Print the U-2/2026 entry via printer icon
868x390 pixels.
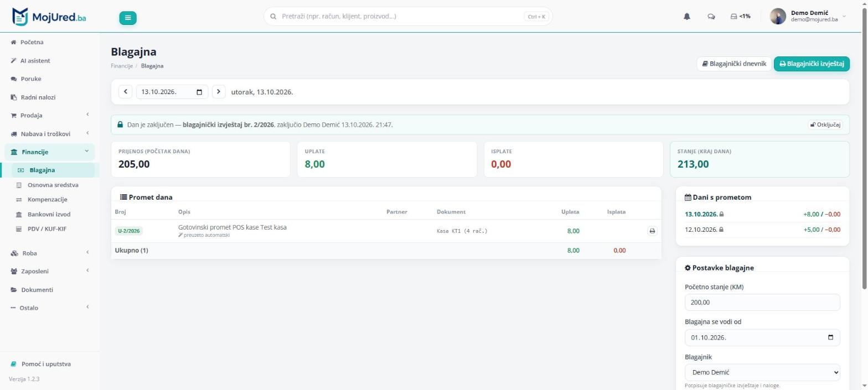pyautogui.click(x=652, y=231)
